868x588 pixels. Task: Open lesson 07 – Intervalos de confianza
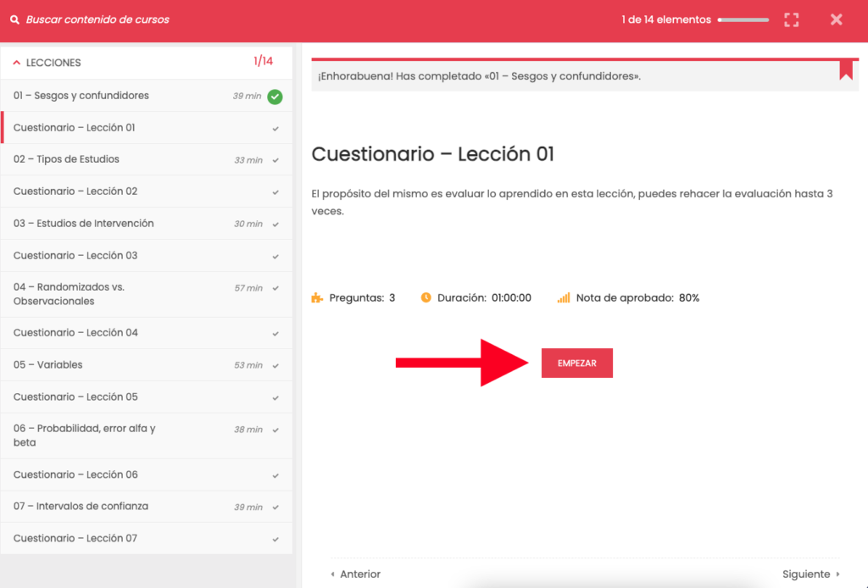(x=81, y=507)
